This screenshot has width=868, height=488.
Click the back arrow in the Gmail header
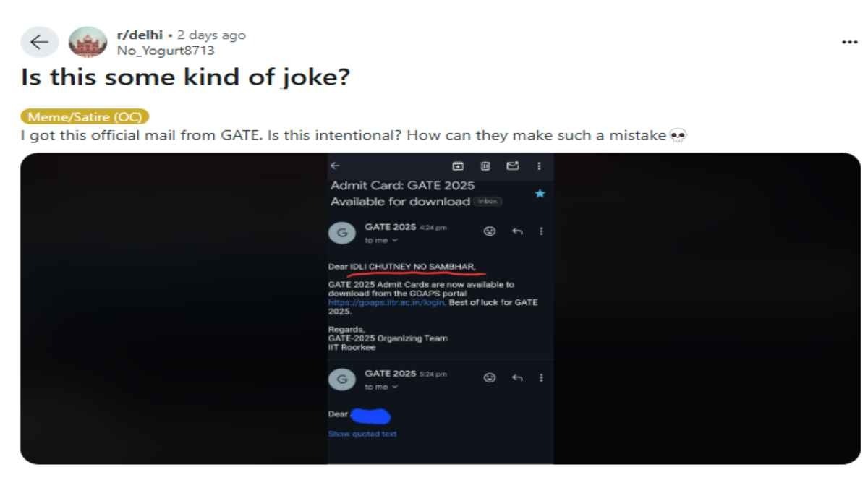[334, 166]
